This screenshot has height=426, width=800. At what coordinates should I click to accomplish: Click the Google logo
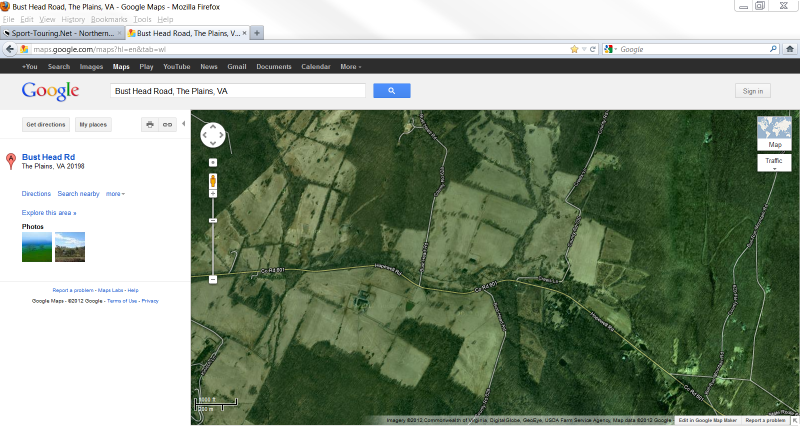51,91
